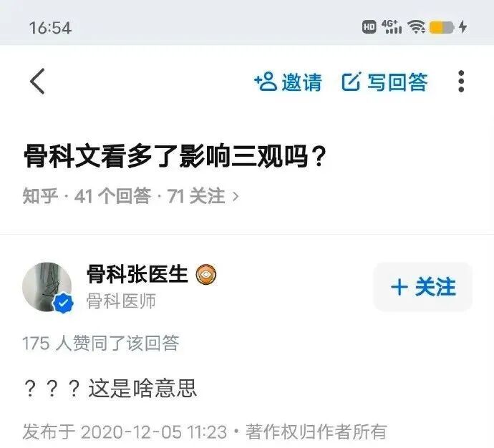Tap the blue verified badge on avatar
Screen dimensions: 494x448
63,303
